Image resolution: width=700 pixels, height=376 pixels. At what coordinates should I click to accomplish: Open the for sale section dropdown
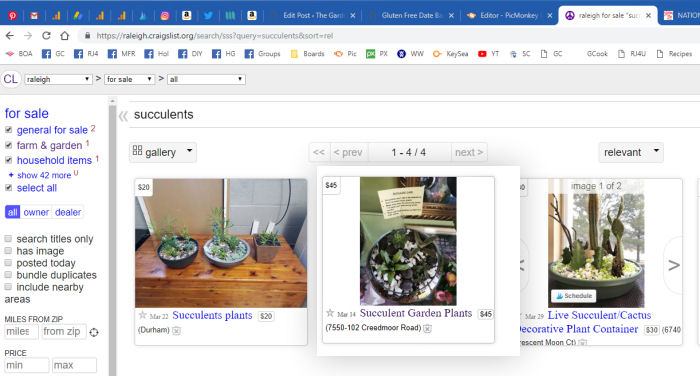(x=129, y=79)
